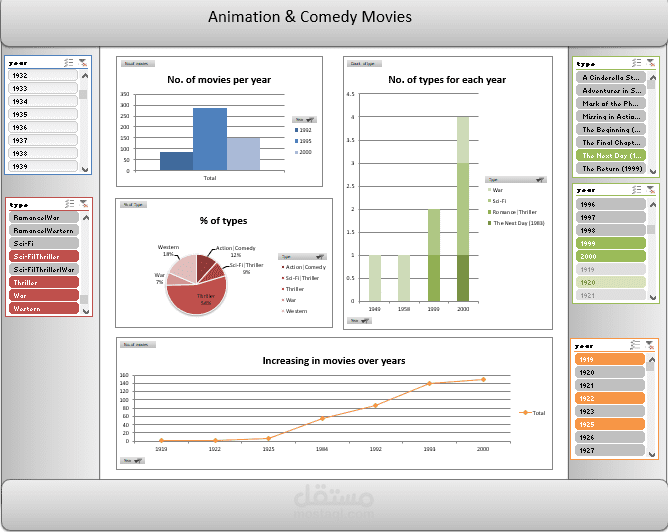
Task: Toggle The Next Day item in green slicer
Action: [x=611, y=155]
